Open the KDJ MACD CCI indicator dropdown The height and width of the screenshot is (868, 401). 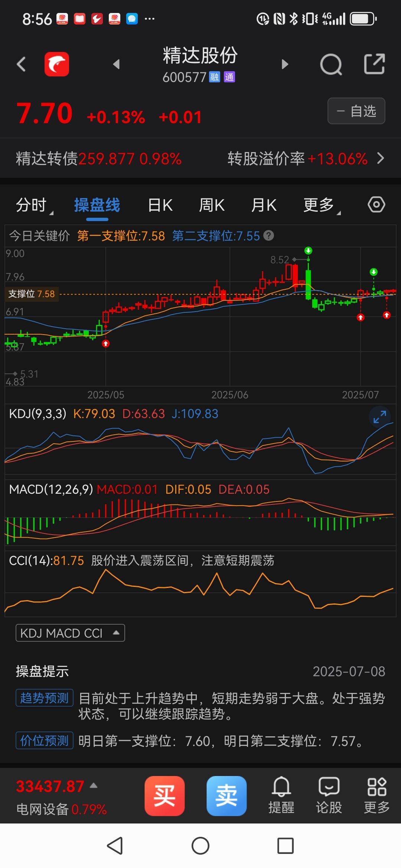click(70, 633)
